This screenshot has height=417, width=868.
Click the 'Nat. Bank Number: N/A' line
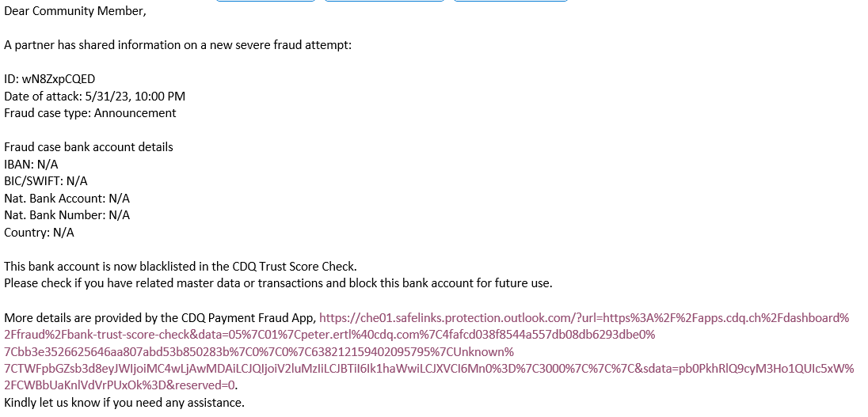67,215
